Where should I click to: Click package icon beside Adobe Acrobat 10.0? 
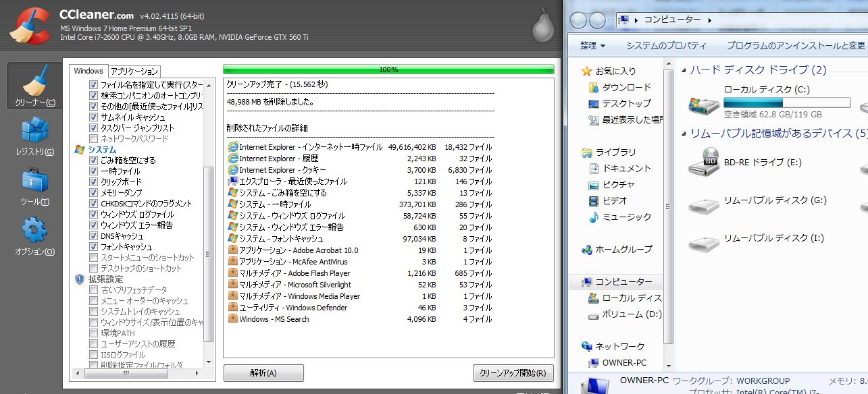233,250
